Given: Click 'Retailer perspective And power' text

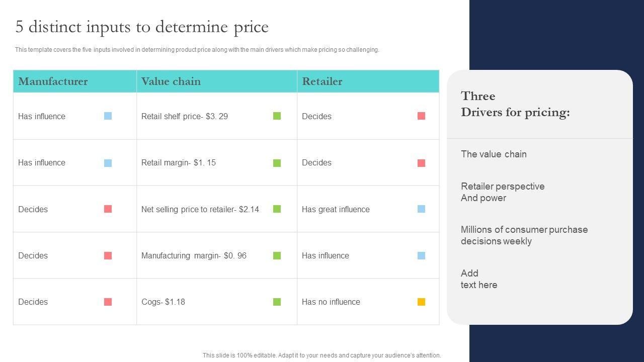Looking at the screenshot, I should (502, 192).
